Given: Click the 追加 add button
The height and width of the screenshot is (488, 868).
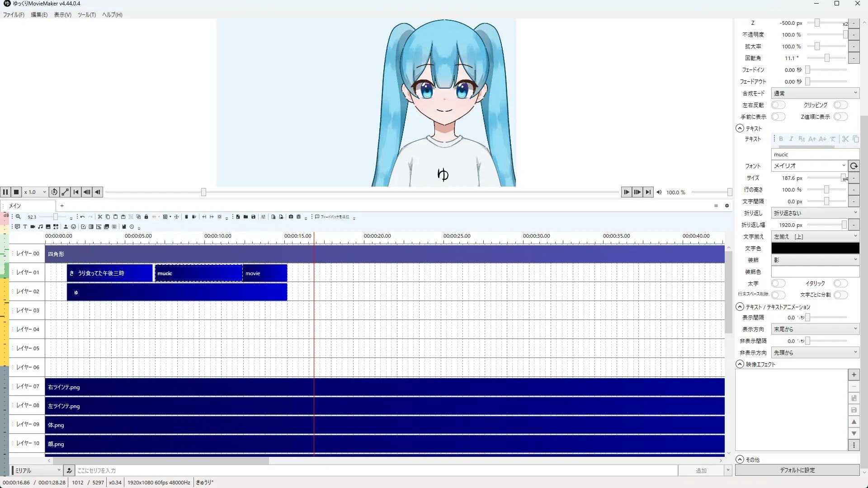Looking at the screenshot, I should click(x=701, y=471).
